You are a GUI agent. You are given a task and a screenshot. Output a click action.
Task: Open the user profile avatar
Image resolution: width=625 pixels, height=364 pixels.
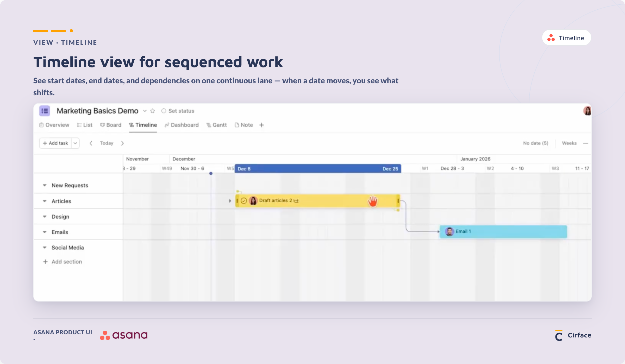(x=587, y=111)
